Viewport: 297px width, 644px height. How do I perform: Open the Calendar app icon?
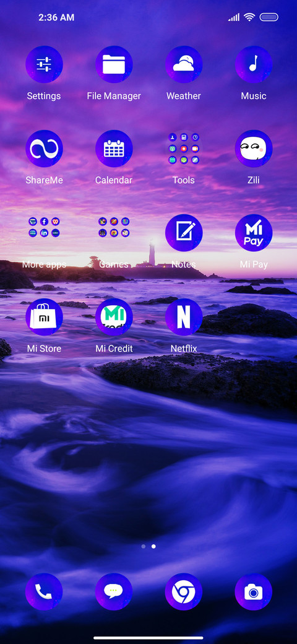(x=114, y=149)
